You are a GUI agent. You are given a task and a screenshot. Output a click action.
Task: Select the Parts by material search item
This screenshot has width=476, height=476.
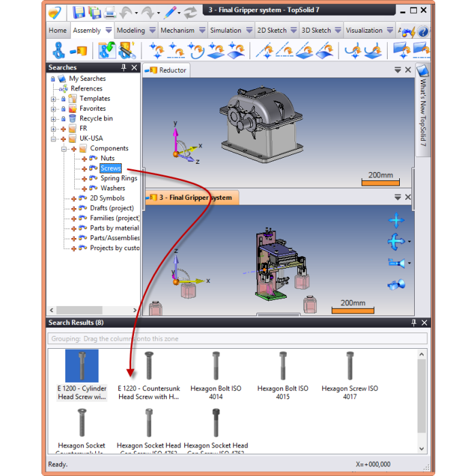(114, 228)
